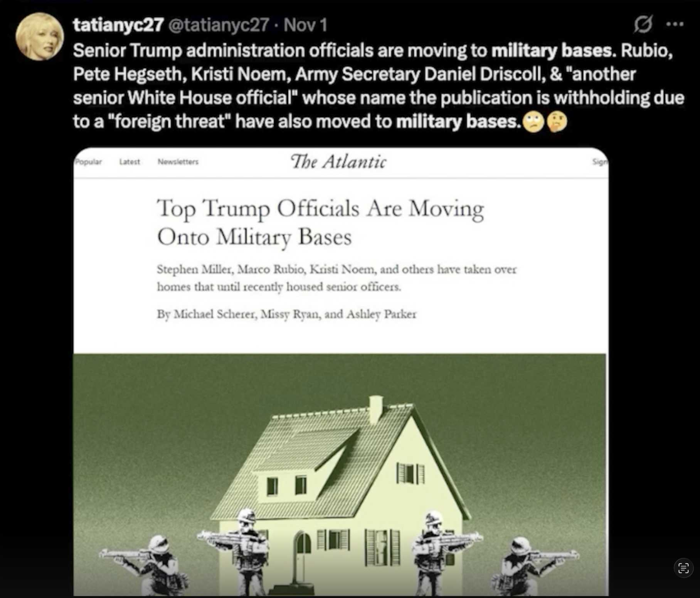The width and height of the screenshot is (700, 598).
Task: Click the Grok slashed-circle icon
Action: coord(643,24)
